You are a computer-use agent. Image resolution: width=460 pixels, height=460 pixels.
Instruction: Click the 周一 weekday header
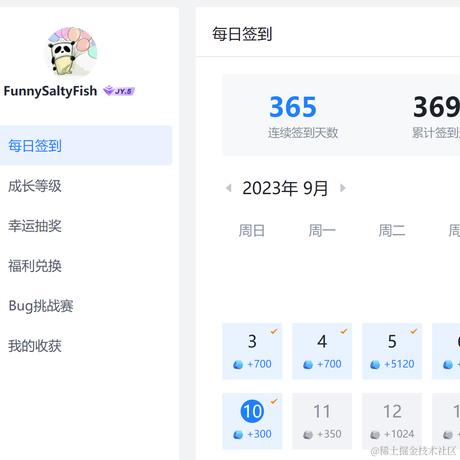[x=322, y=231]
